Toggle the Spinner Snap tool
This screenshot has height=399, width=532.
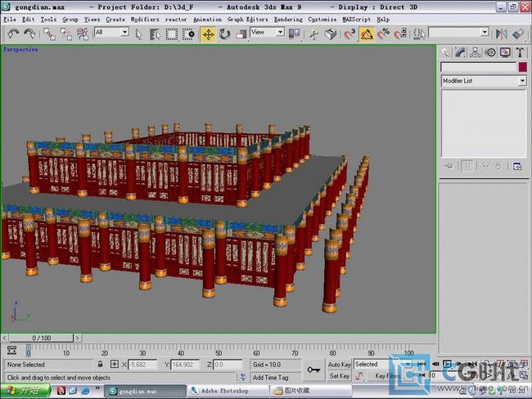tap(400, 34)
